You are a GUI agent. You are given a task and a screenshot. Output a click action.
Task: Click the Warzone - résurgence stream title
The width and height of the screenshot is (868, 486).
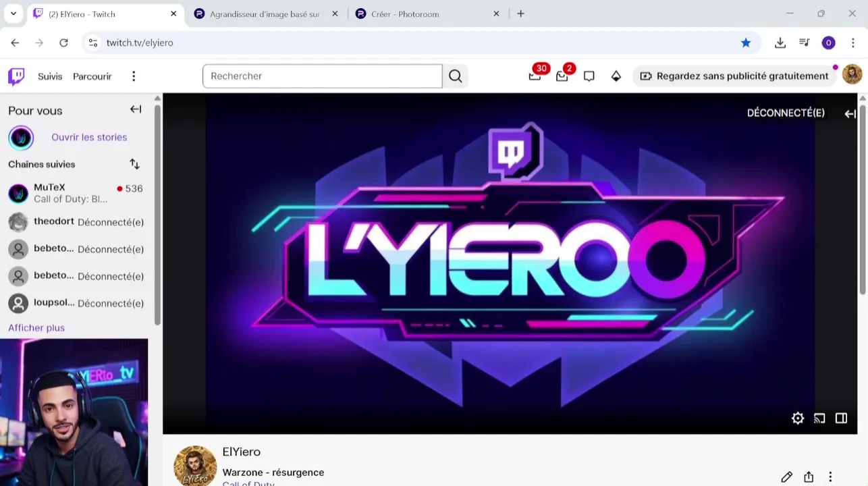click(273, 473)
